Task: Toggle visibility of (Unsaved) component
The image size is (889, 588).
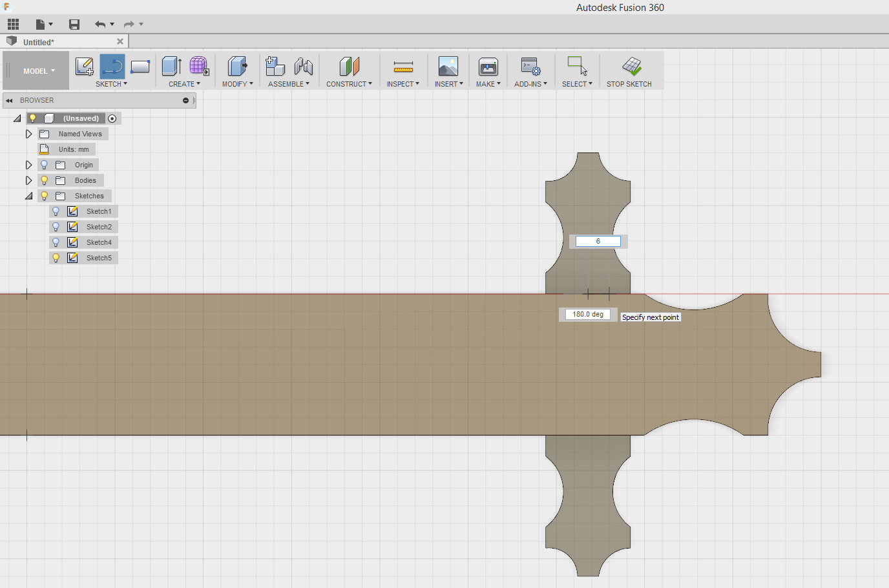Action: (33, 118)
